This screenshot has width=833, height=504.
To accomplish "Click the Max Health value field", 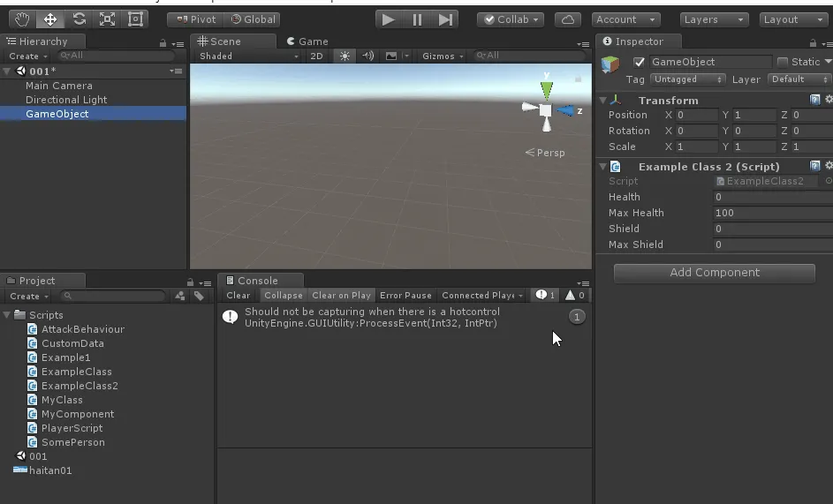I will pyautogui.click(x=772, y=213).
